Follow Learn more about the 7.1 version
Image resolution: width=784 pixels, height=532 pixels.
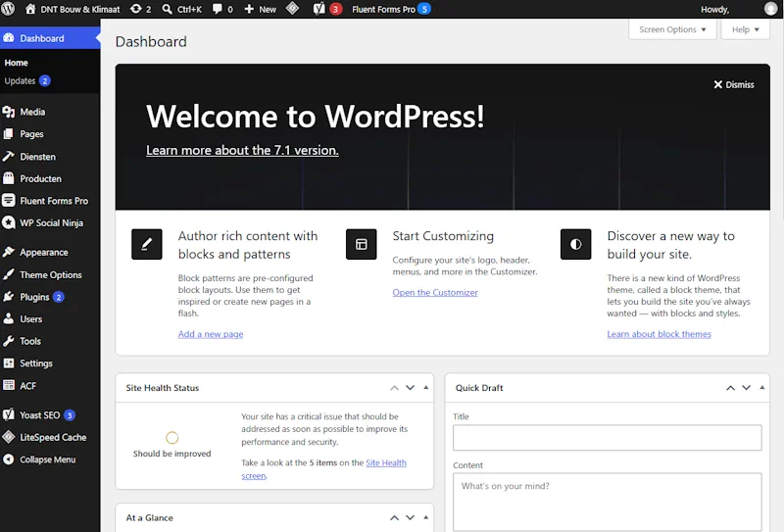pos(242,150)
